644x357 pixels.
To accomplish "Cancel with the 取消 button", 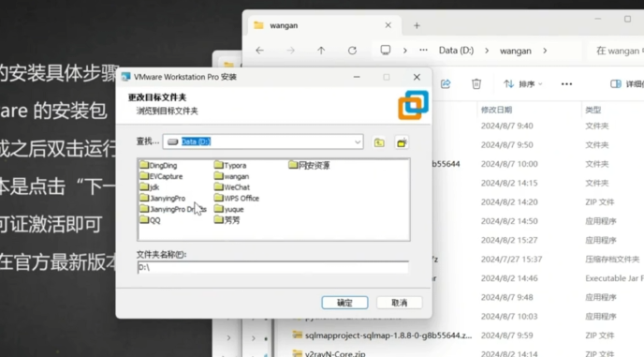I will pos(399,303).
